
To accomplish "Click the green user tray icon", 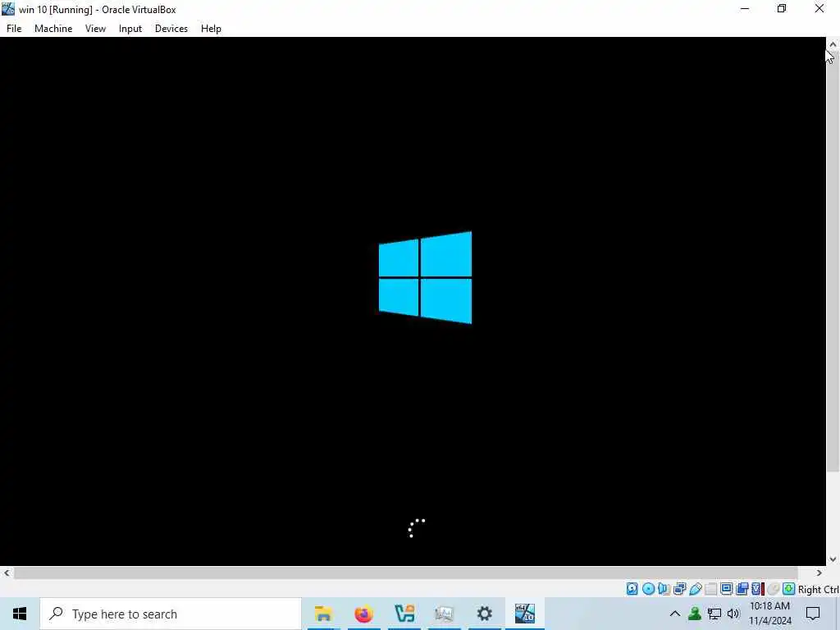I will tap(695, 614).
